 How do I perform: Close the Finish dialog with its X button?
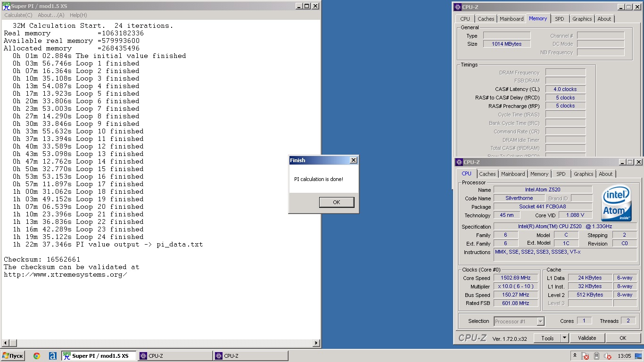[x=354, y=160]
